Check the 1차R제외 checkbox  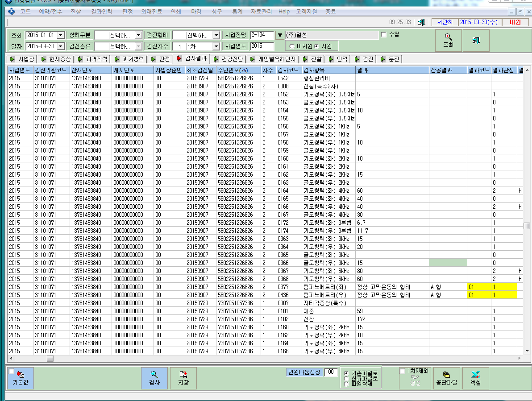(x=403, y=371)
